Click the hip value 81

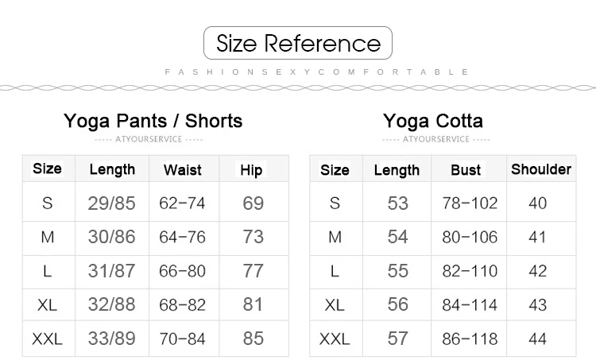253,304
